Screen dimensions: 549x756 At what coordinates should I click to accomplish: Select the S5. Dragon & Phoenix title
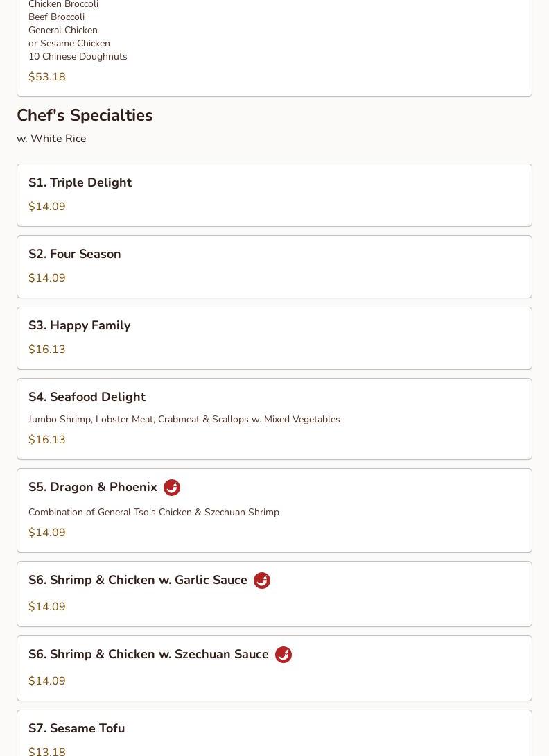(92, 487)
